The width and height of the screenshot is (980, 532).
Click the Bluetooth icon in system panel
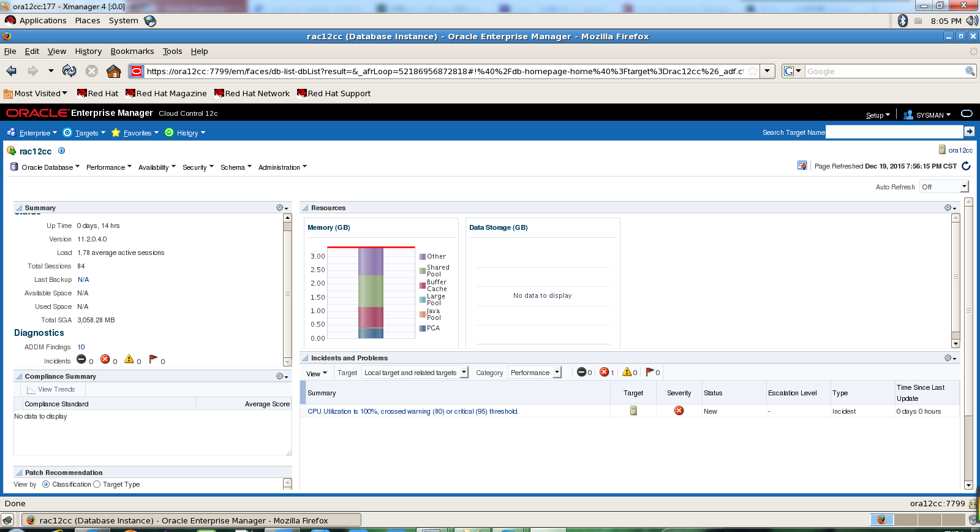coord(902,21)
